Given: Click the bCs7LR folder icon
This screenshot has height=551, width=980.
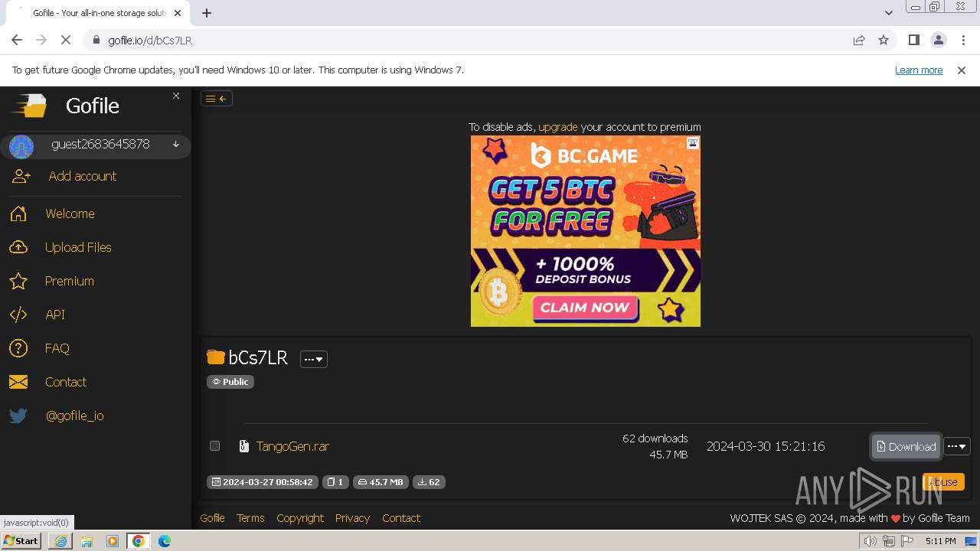Looking at the screenshot, I should click(x=216, y=357).
